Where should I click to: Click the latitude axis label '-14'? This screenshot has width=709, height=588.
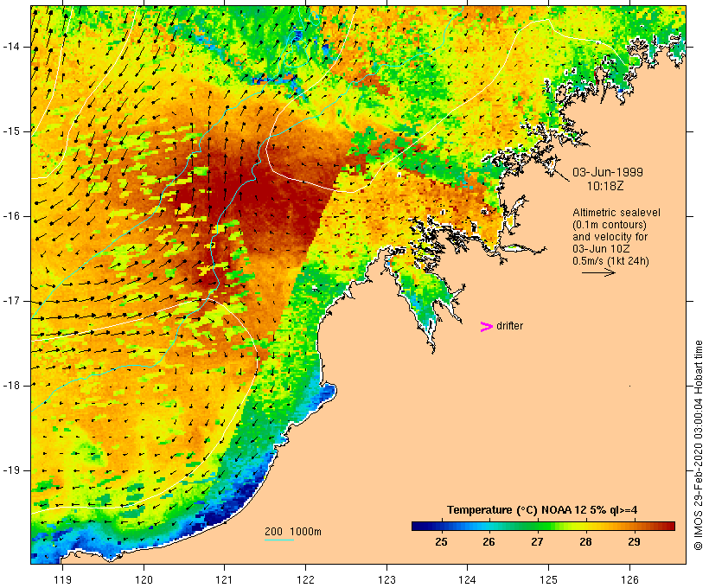point(11,47)
